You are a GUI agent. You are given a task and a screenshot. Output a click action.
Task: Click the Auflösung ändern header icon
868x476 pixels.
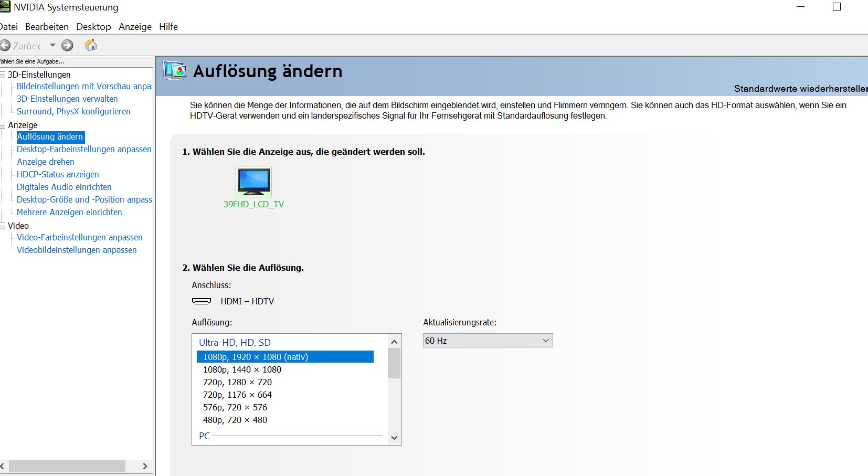tap(175, 71)
